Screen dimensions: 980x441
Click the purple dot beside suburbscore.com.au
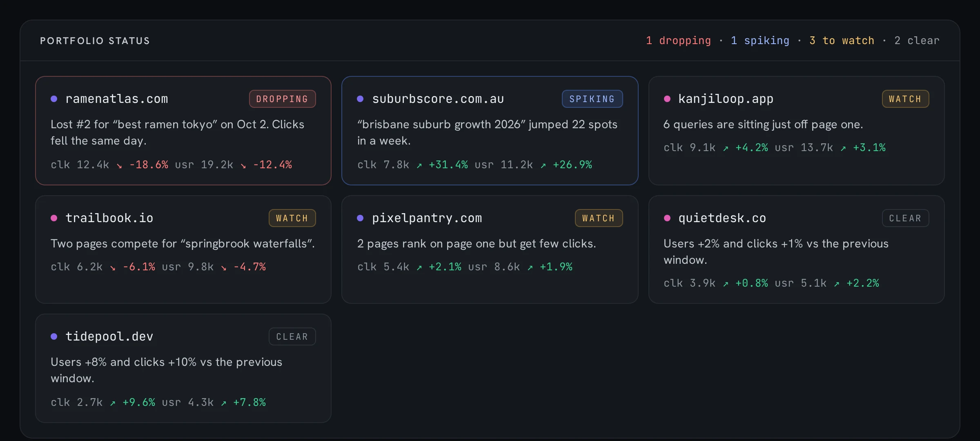360,99
